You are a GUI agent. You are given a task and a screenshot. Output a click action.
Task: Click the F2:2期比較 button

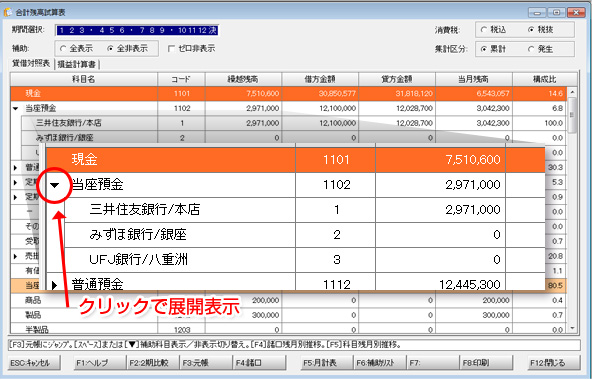(x=152, y=363)
